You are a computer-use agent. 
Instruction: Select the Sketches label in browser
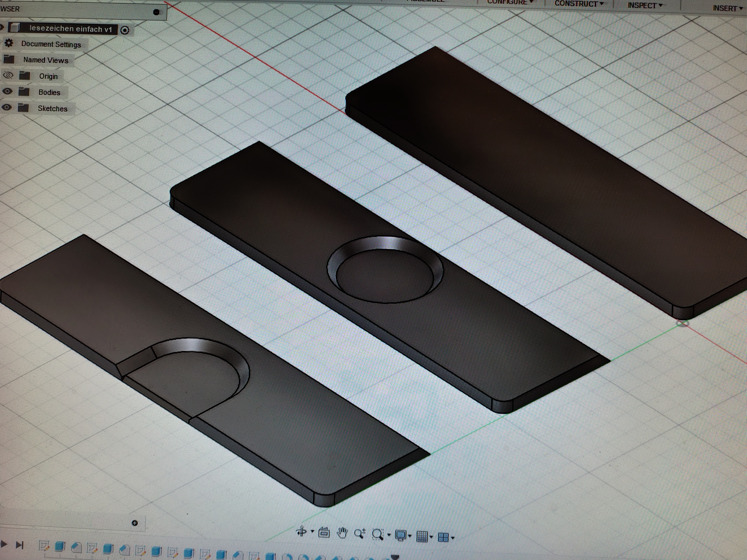[53, 109]
